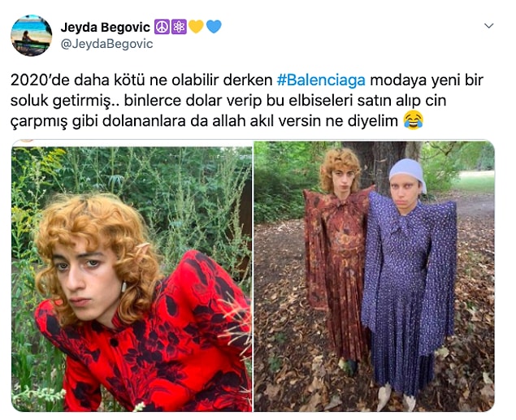Viewport: 516px width, 420px height.
Task: Click the blue heart emoji beside name
Action: pos(214,27)
